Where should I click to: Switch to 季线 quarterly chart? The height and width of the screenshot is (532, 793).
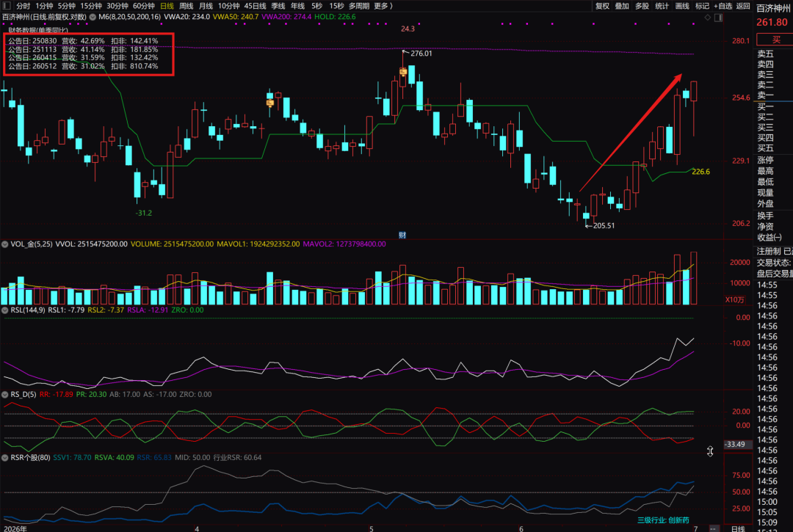click(278, 6)
